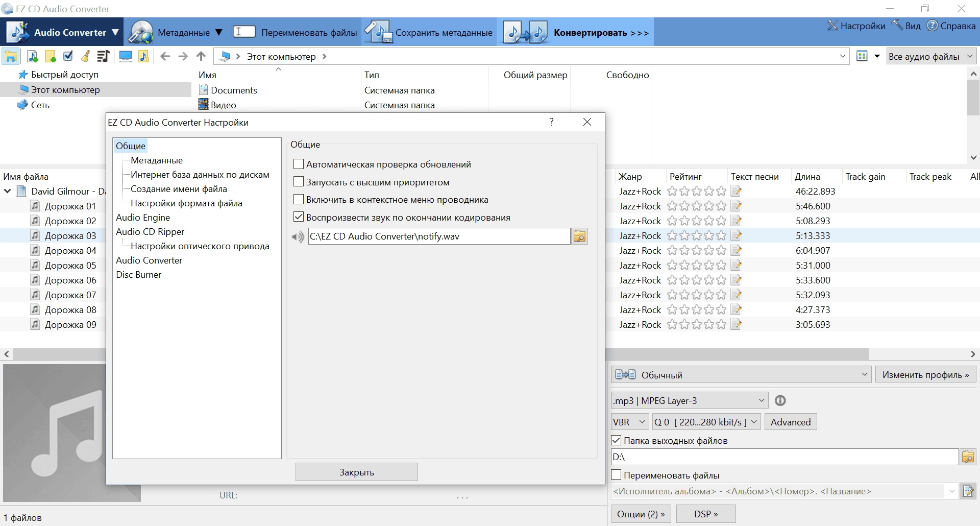Click the album cover art thumbnail
The image size is (980, 526).
pyautogui.click(x=71, y=433)
